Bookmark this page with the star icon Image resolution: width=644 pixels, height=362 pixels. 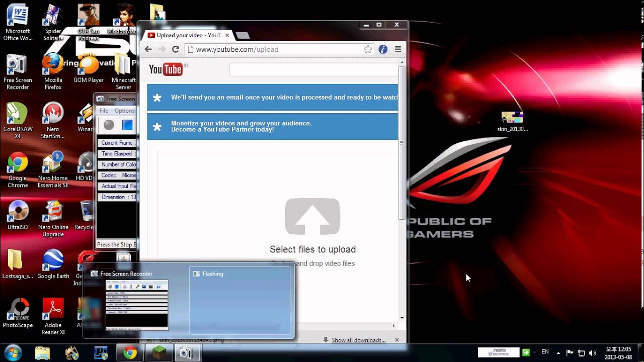[368, 49]
